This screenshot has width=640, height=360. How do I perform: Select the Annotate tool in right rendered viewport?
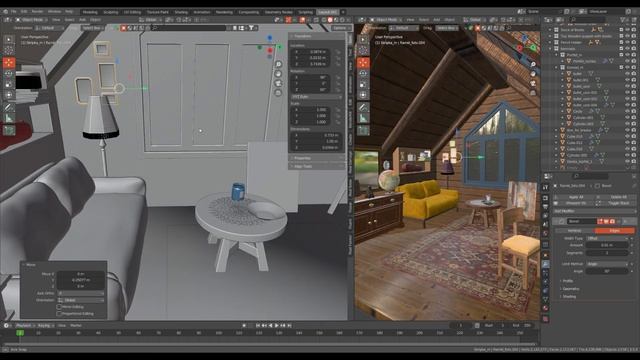pyautogui.click(x=363, y=107)
